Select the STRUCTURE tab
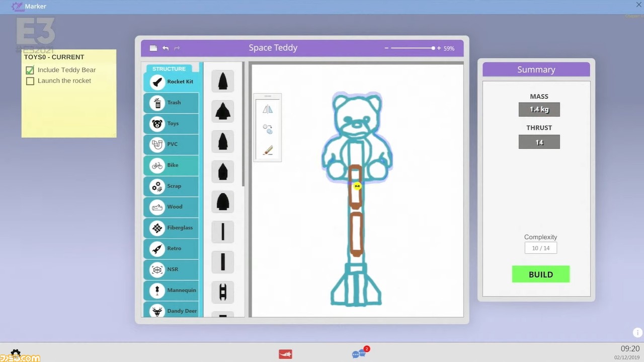644x362 pixels. (x=169, y=68)
